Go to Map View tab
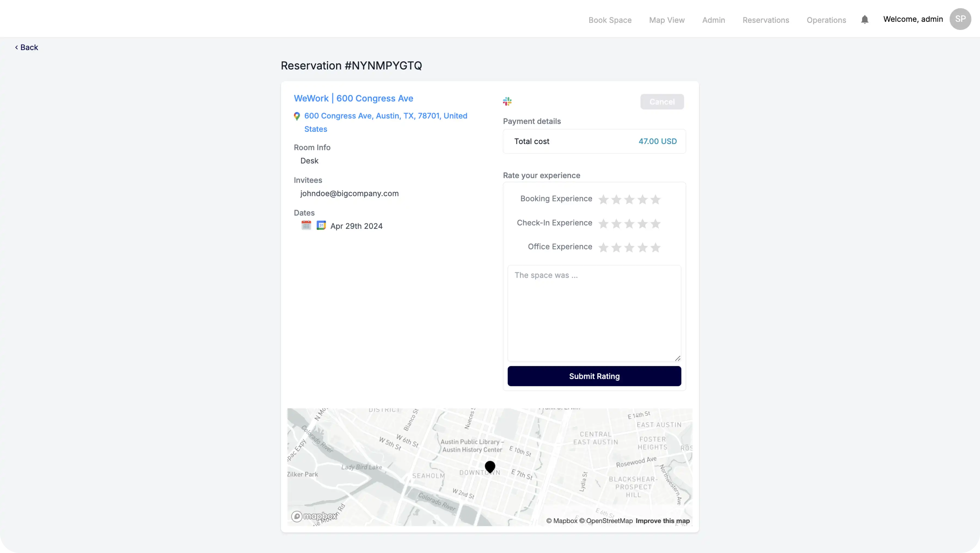The height and width of the screenshot is (553, 980). [666, 20]
